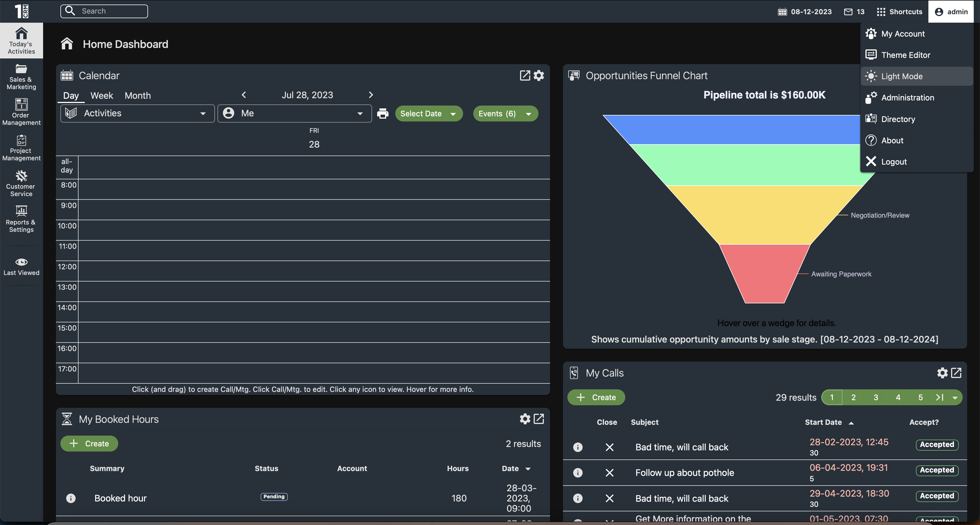Pop out My Calls dashlet
The width and height of the screenshot is (980, 525).
click(x=956, y=373)
